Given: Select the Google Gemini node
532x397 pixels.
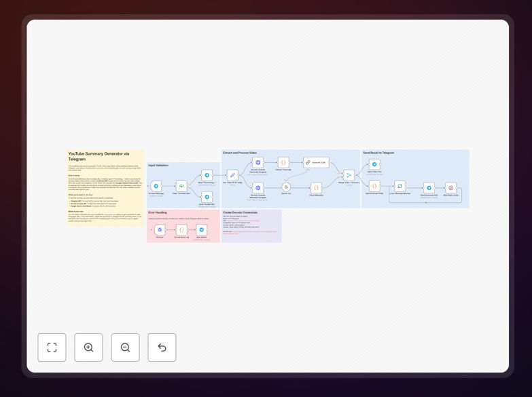Looking at the screenshot, I should (x=286, y=187).
